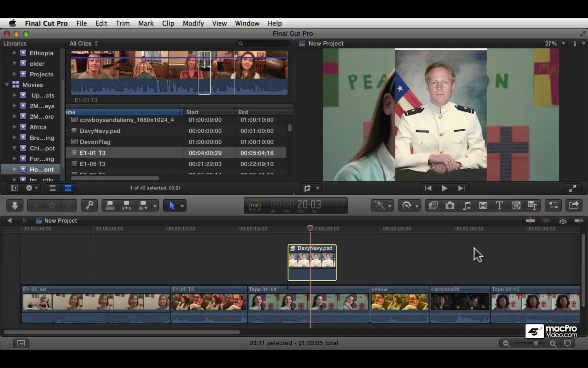
Task: Select the arrow Select tool
Action: (x=172, y=206)
